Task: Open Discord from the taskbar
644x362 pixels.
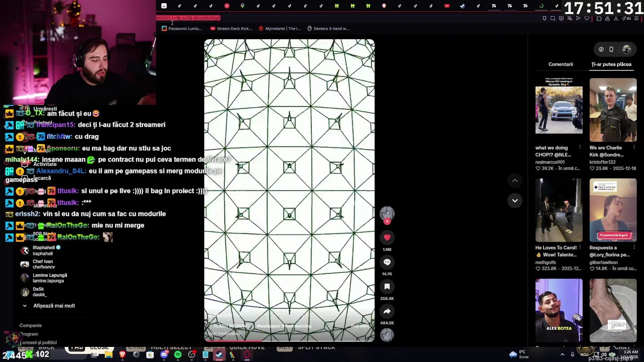Action: pyautogui.click(x=164, y=354)
